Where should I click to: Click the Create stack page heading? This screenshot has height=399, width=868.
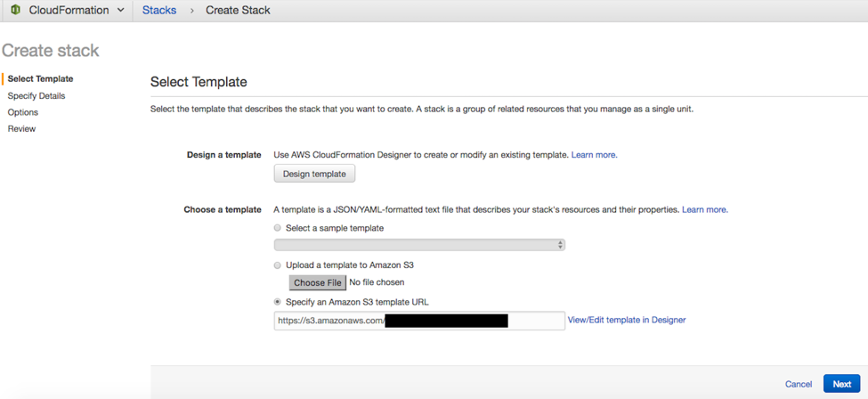(x=51, y=51)
